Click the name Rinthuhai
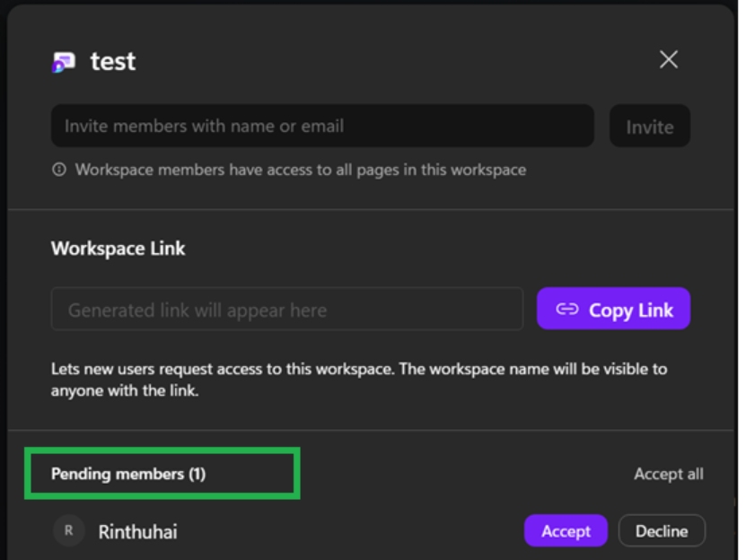The width and height of the screenshot is (746, 560). tap(138, 532)
